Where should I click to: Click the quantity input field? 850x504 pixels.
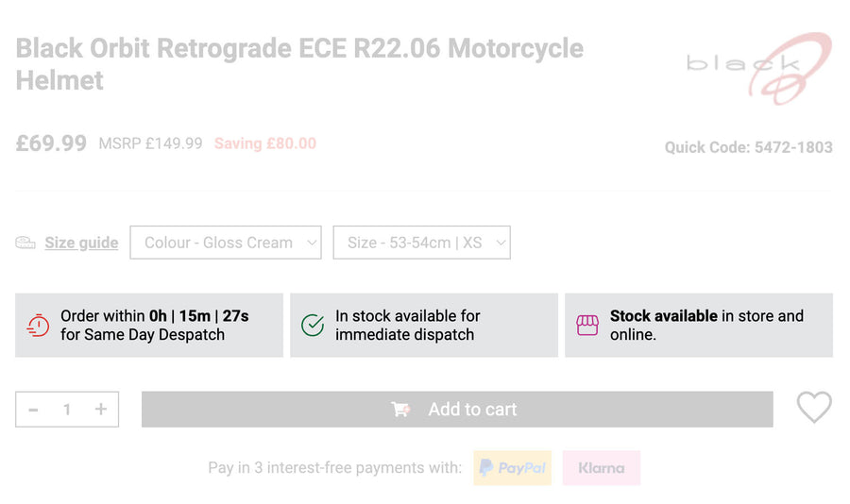pos(67,410)
